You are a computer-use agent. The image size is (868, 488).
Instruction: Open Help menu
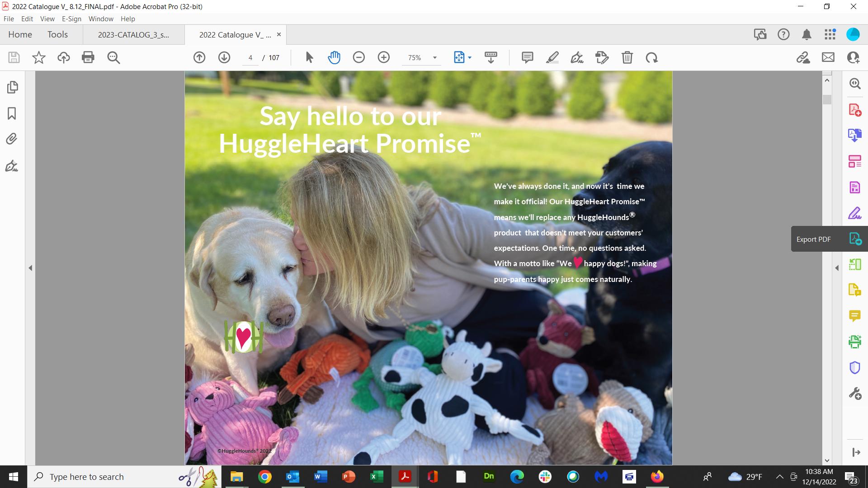(128, 19)
